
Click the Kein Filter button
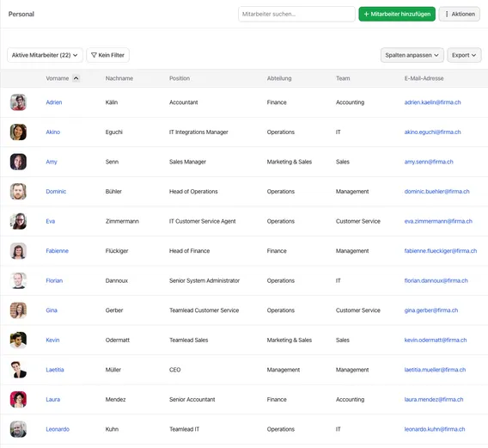click(107, 55)
